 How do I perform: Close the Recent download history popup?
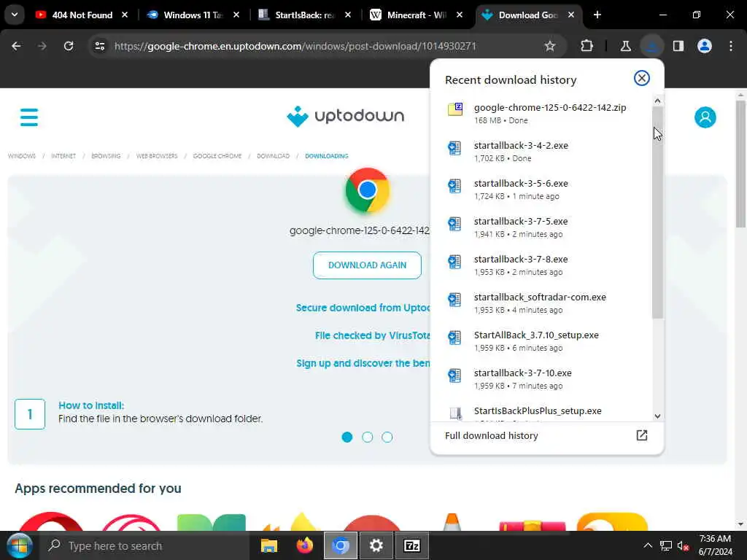point(641,78)
